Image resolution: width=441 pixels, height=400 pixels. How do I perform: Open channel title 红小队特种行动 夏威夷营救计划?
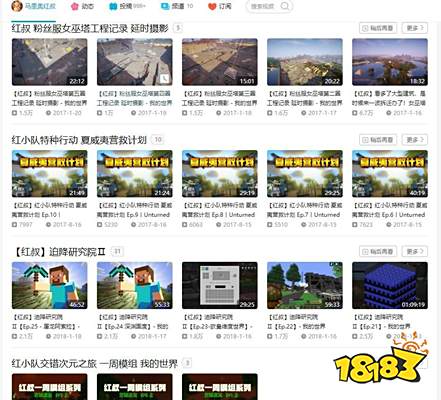click(x=79, y=140)
